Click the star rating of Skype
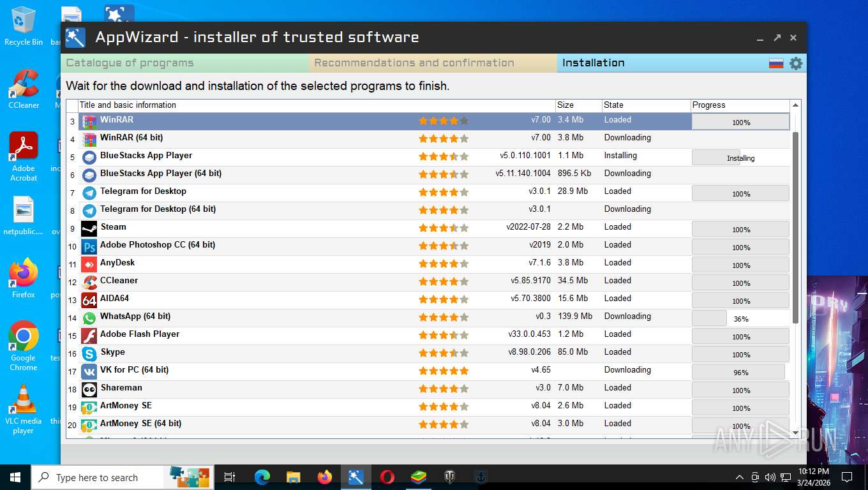The height and width of the screenshot is (490, 868). pos(444,353)
